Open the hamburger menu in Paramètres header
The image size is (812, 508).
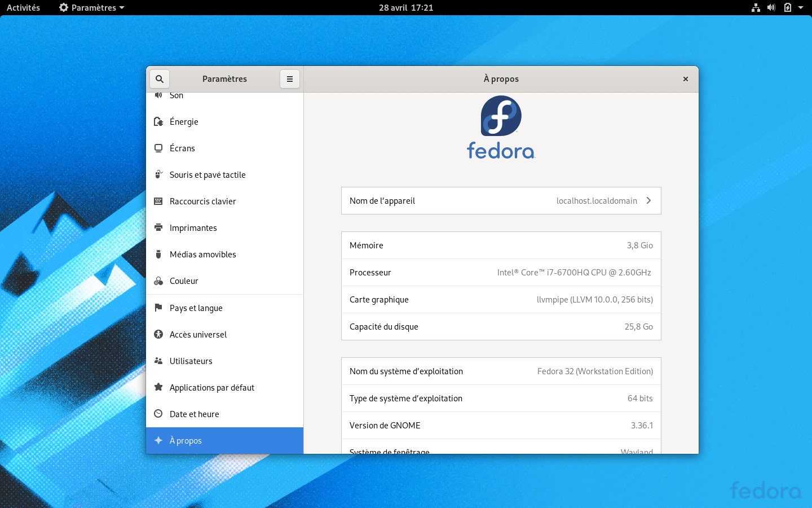pos(290,79)
